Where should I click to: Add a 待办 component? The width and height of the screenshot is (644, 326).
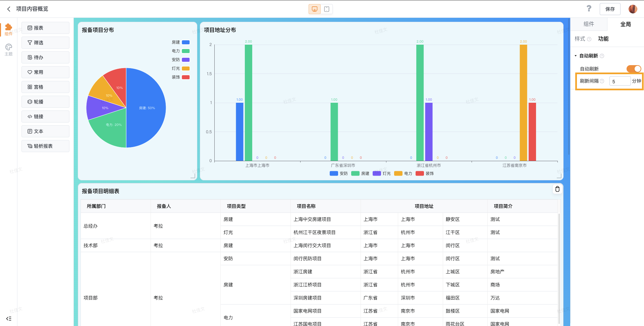click(x=45, y=57)
